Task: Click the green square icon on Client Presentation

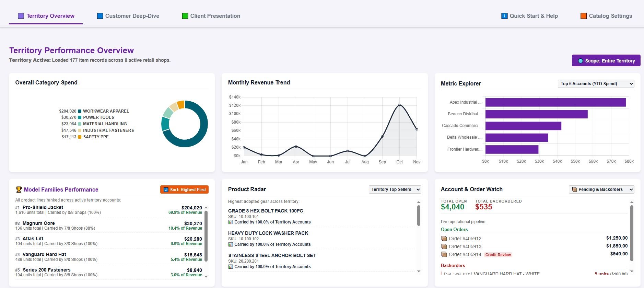Action: tap(185, 16)
